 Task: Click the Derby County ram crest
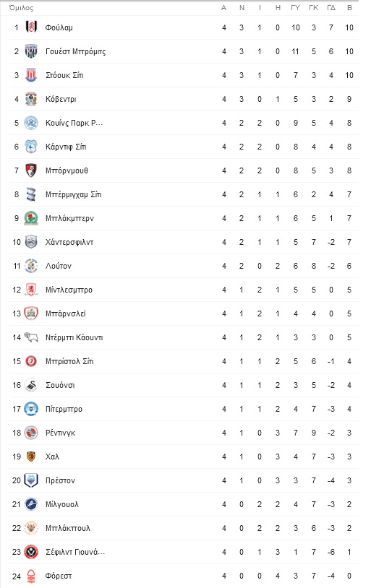click(31, 337)
